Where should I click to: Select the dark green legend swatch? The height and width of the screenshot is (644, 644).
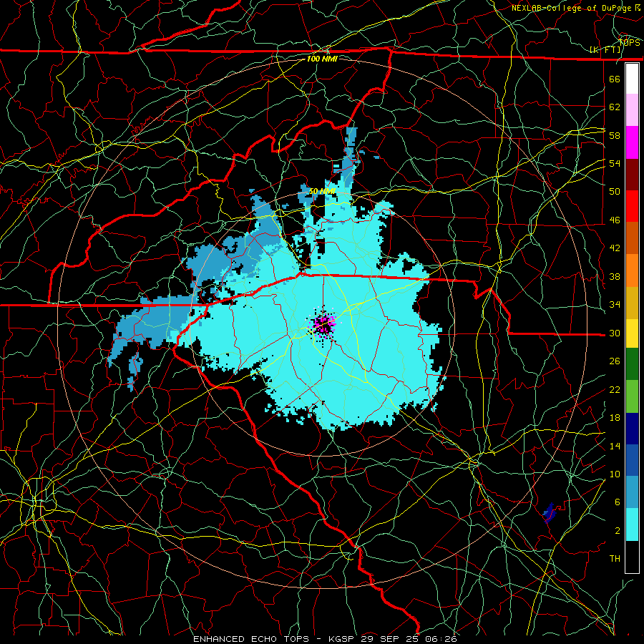pyautogui.click(x=632, y=364)
